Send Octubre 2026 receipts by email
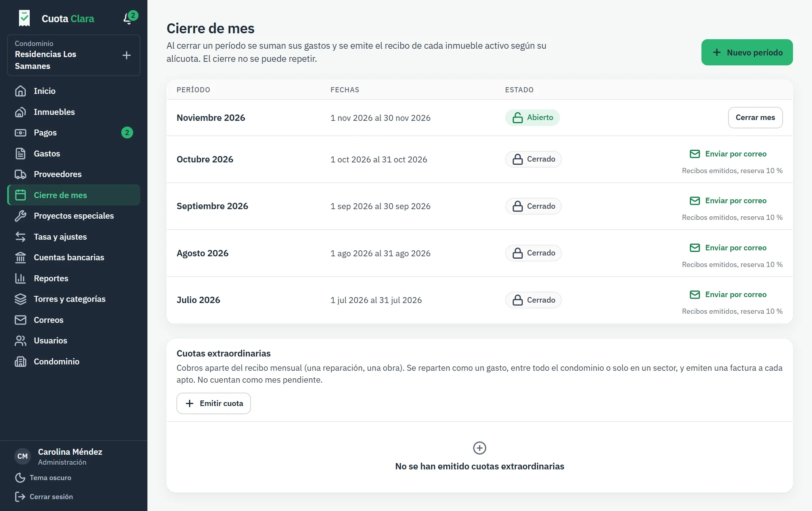The image size is (812, 511). coord(728,154)
